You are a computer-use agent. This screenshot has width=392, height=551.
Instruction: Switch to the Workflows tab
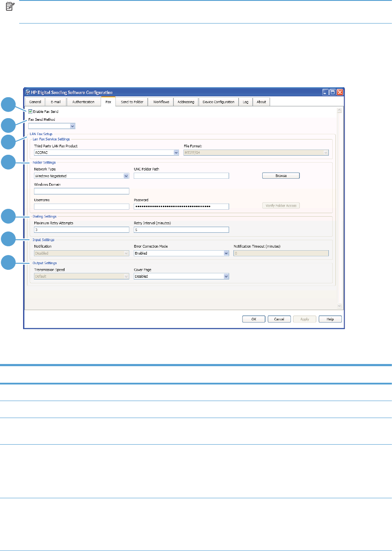click(161, 102)
